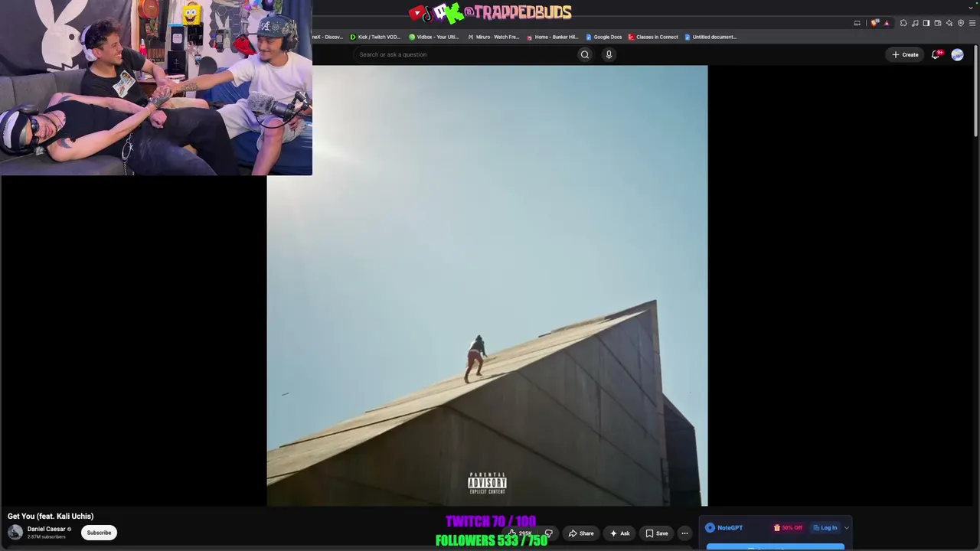The width and height of the screenshot is (980, 551).
Task: Share the Get You video
Action: pos(581,533)
